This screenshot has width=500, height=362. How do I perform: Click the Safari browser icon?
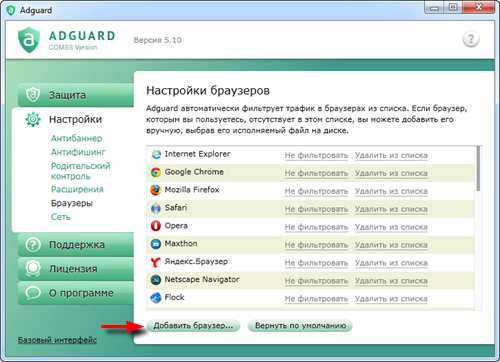coord(156,208)
